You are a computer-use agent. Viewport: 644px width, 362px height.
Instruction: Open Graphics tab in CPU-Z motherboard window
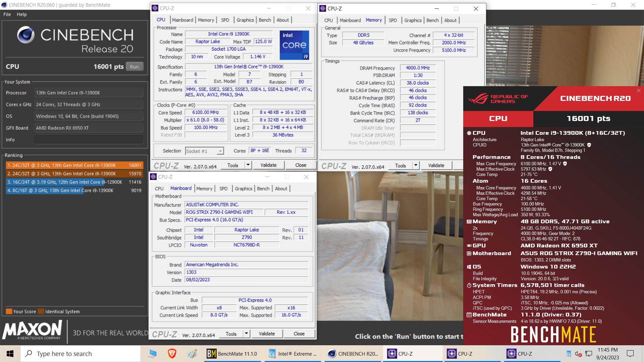[x=244, y=189]
